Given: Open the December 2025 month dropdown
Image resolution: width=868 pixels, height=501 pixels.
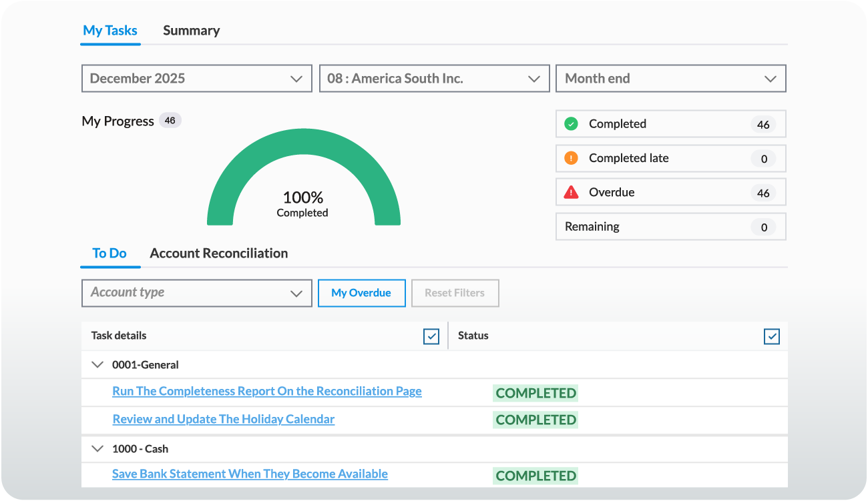Looking at the screenshot, I should [x=196, y=78].
